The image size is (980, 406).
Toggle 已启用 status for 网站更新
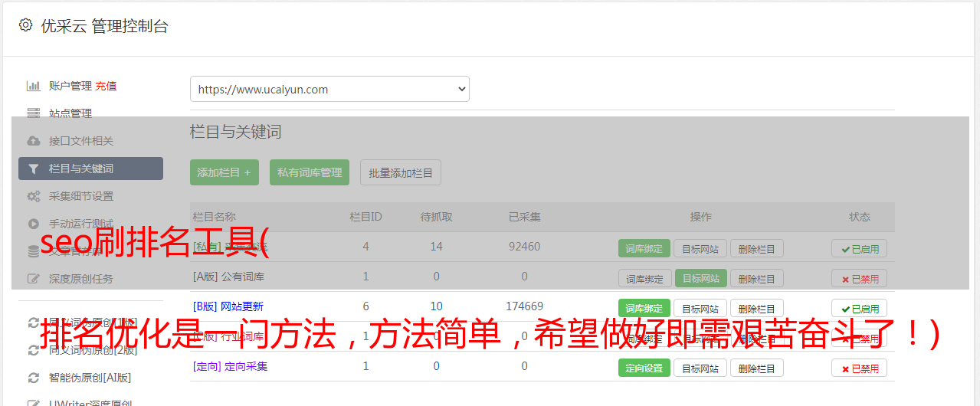click(860, 308)
